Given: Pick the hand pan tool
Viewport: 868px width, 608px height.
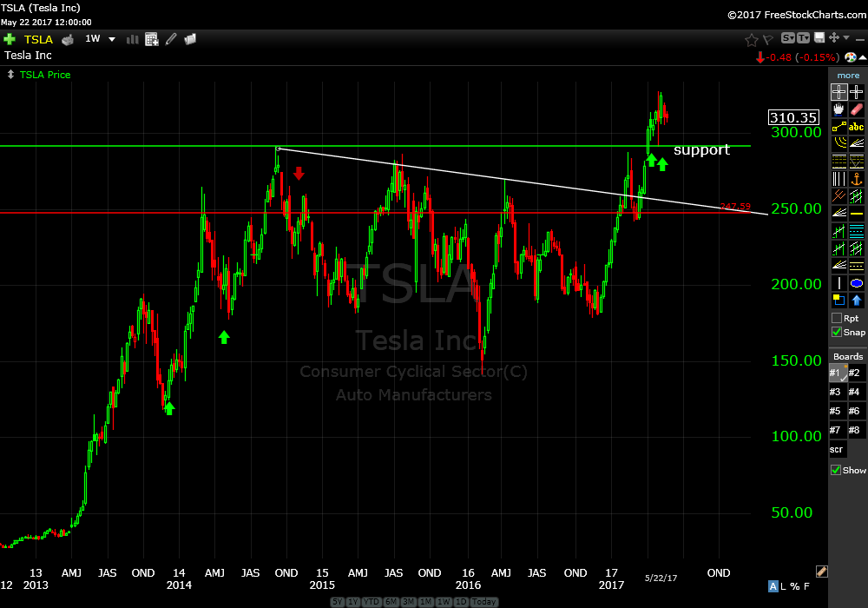Looking at the screenshot, I should click(838, 109).
